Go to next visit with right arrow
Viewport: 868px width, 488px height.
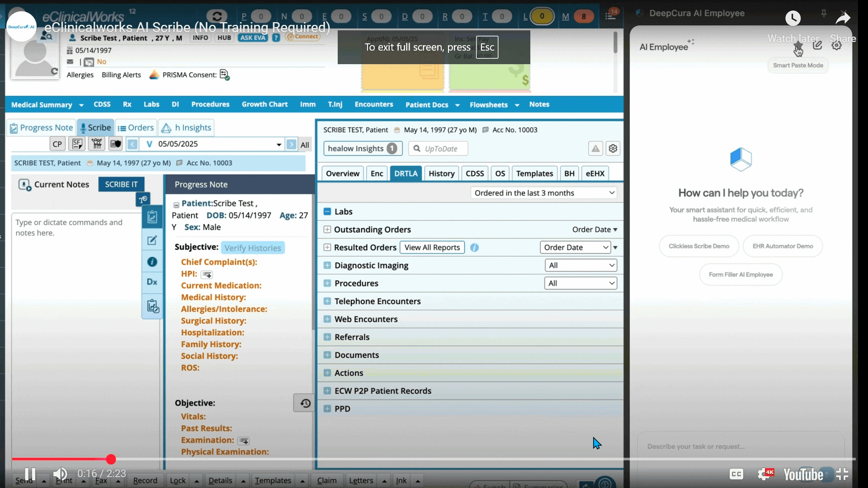(x=292, y=144)
